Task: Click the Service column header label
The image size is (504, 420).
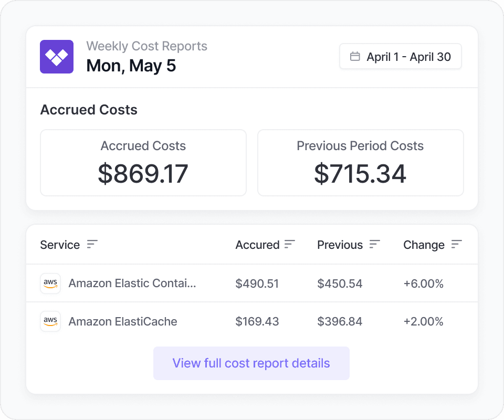Action: pos(60,245)
